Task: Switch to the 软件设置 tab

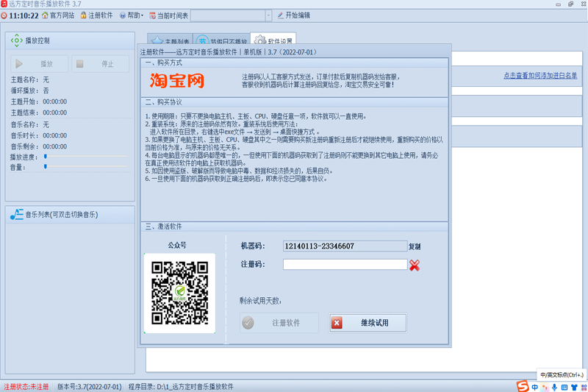Action: [x=273, y=40]
